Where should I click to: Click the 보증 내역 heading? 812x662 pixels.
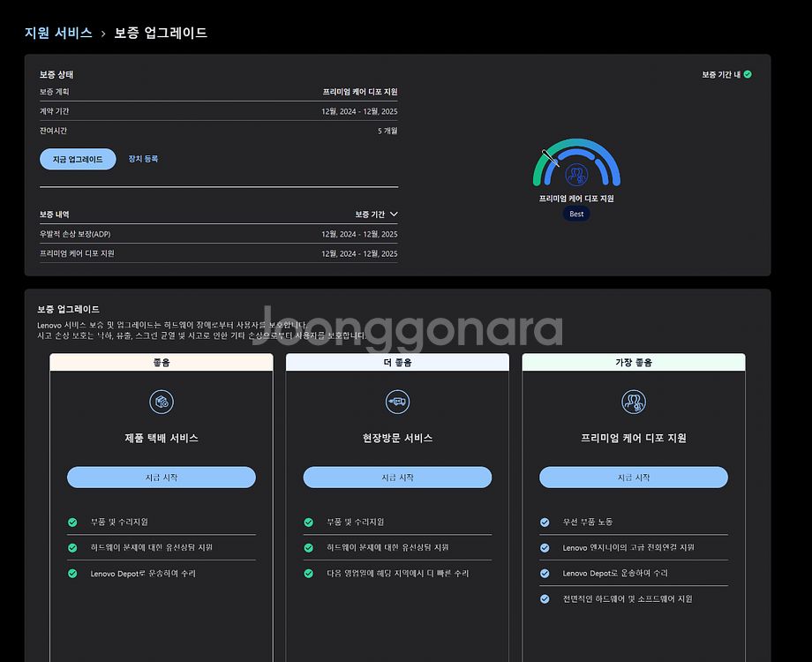[55, 214]
